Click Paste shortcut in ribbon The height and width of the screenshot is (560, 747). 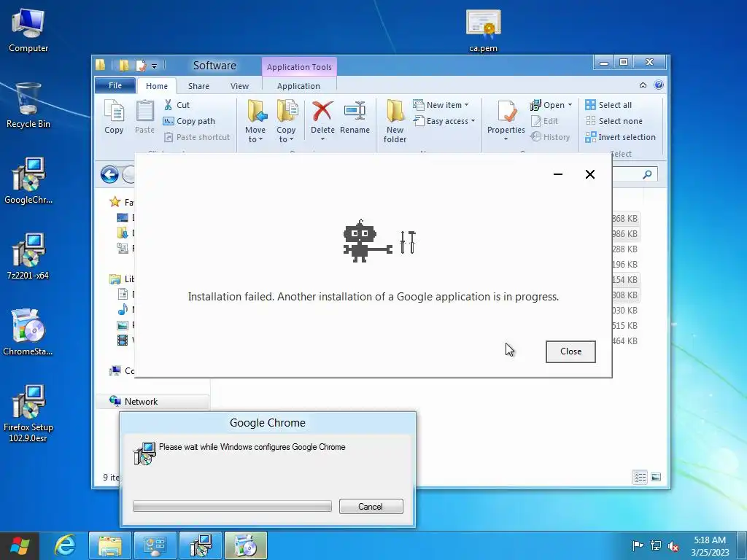197,137
